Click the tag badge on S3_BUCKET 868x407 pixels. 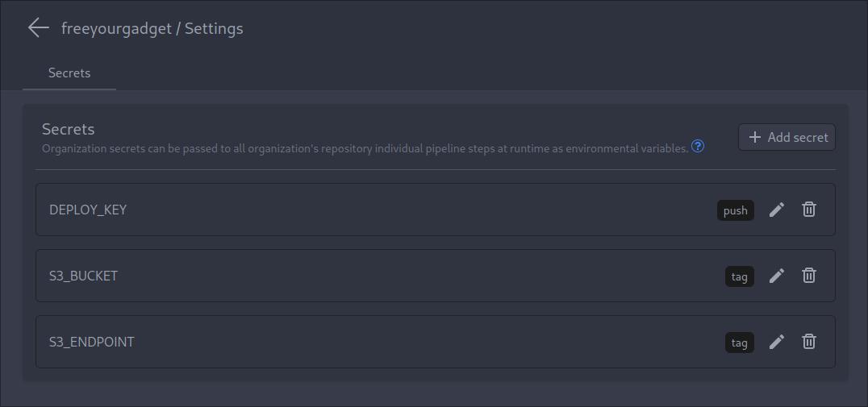[x=740, y=276]
